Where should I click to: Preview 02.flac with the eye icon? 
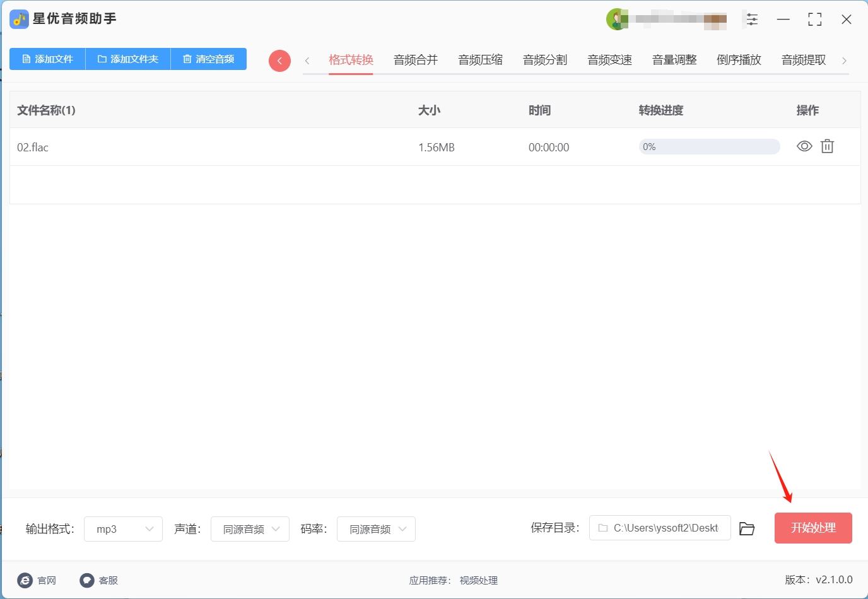tap(804, 146)
